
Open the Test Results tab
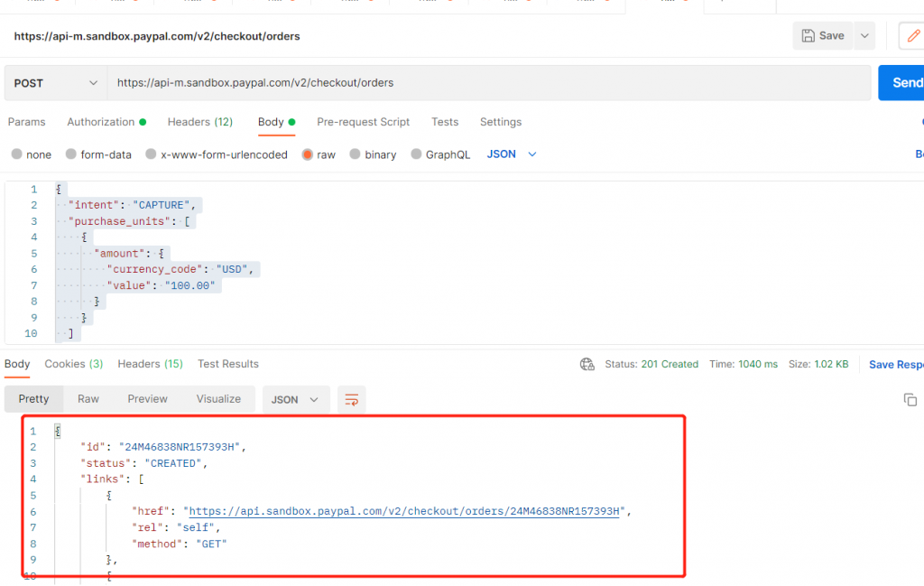point(228,365)
